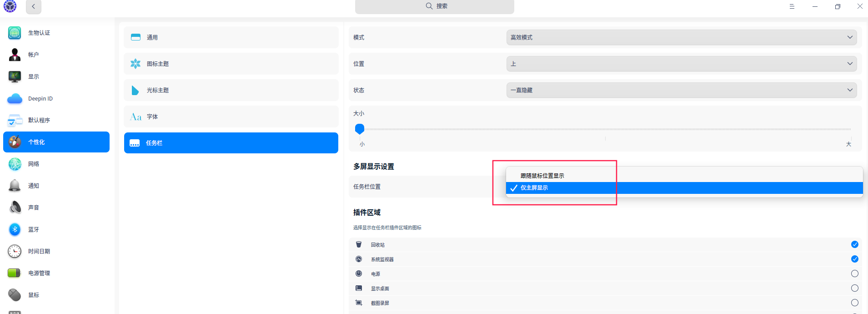Click the 搜索 search field
This screenshot has height=314, width=868.
(x=435, y=6)
